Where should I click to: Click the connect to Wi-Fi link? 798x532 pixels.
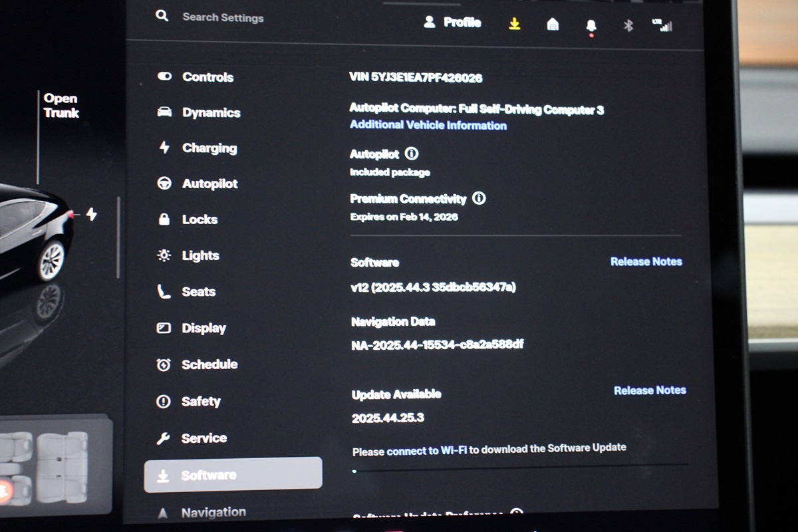(x=426, y=450)
